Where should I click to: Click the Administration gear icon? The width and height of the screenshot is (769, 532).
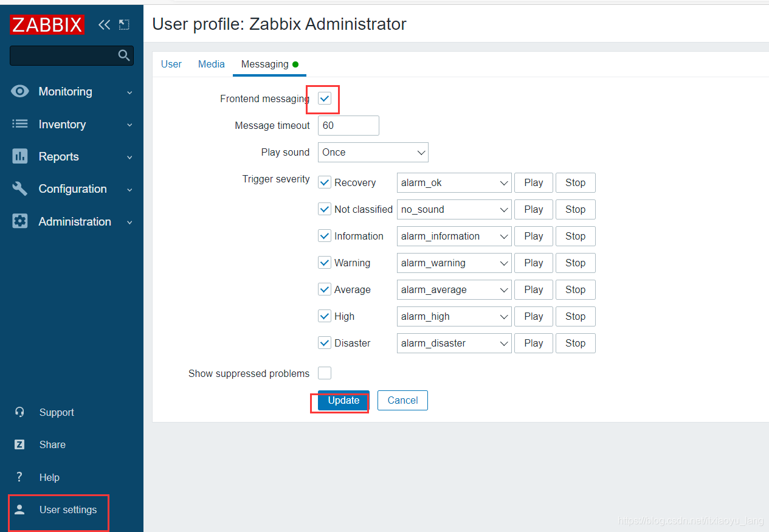coord(20,221)
